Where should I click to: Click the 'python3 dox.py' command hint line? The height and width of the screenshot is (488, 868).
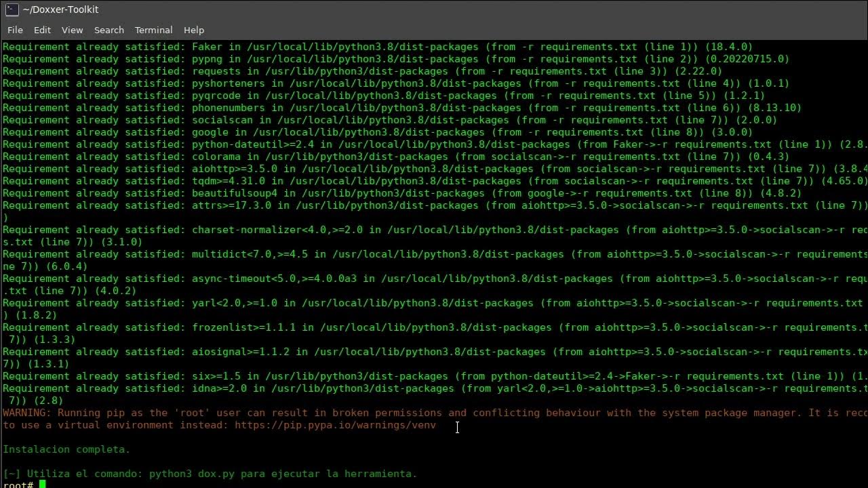[210, 474]
